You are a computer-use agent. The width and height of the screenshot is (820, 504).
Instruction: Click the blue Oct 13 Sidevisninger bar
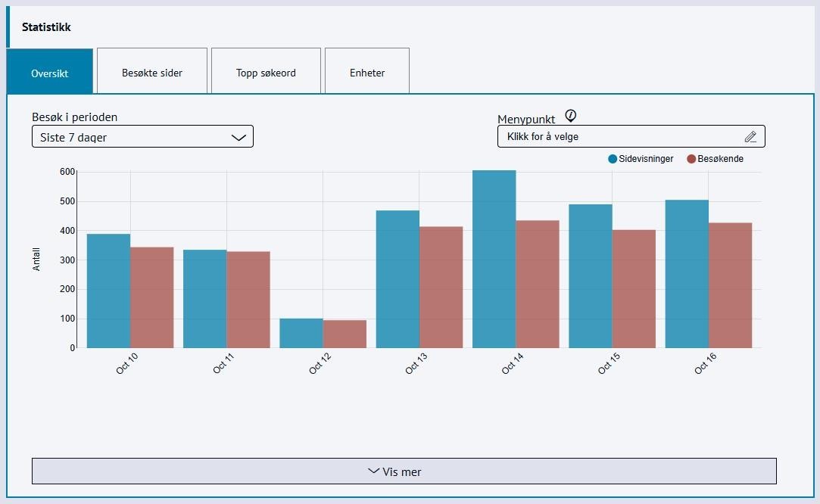click(x=398, y=279)
